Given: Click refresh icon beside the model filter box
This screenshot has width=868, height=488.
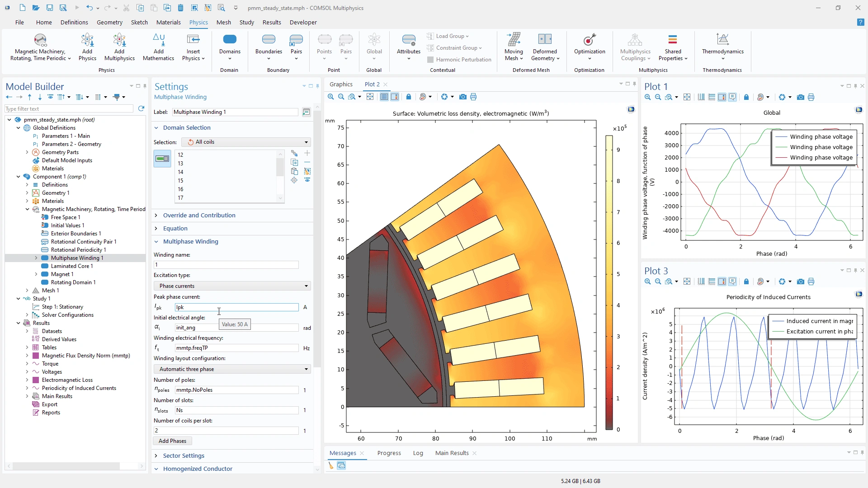Looking at the screenshot, I should (141, 108).
